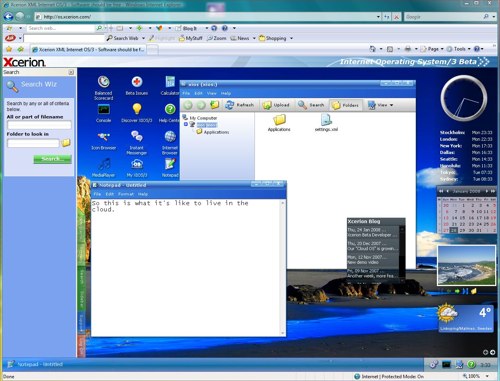Open the My XIOS/3 desktop icon

[x=137, y=168]
